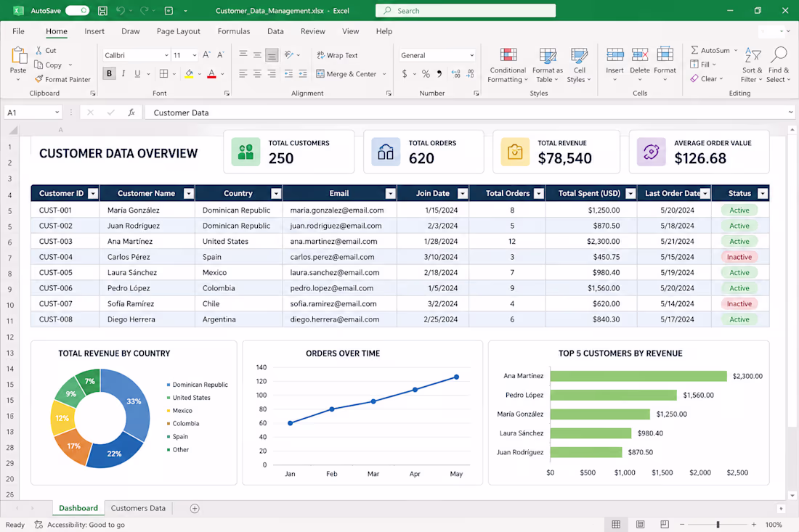Click the red font color swatch
The image size is (799, 532).
[x=211, y=74]
